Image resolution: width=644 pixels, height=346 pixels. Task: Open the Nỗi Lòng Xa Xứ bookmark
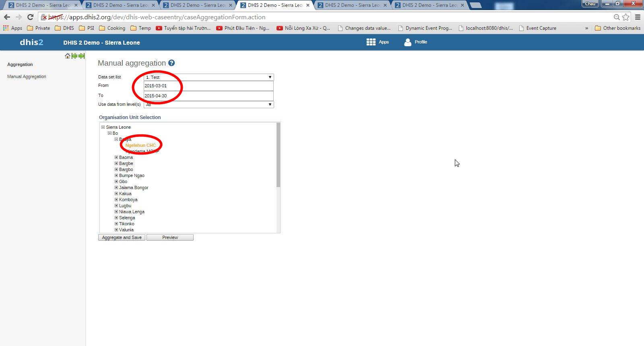tap(303, 28)
